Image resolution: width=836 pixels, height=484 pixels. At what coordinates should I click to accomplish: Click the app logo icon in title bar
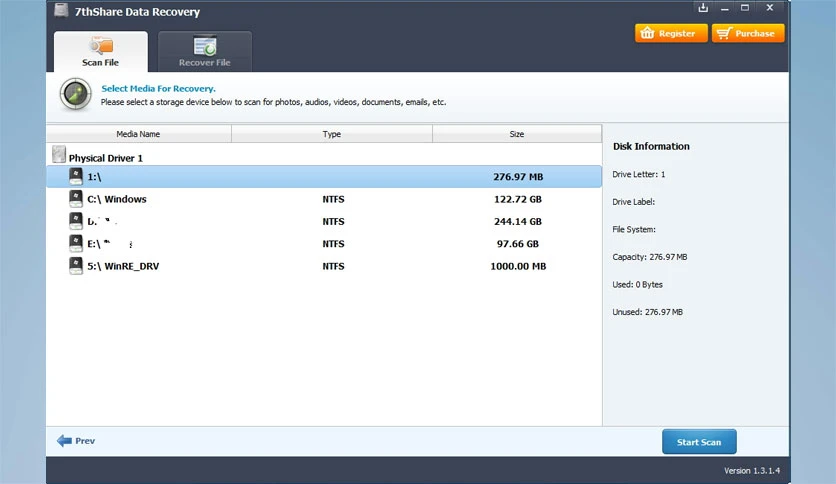61,10
